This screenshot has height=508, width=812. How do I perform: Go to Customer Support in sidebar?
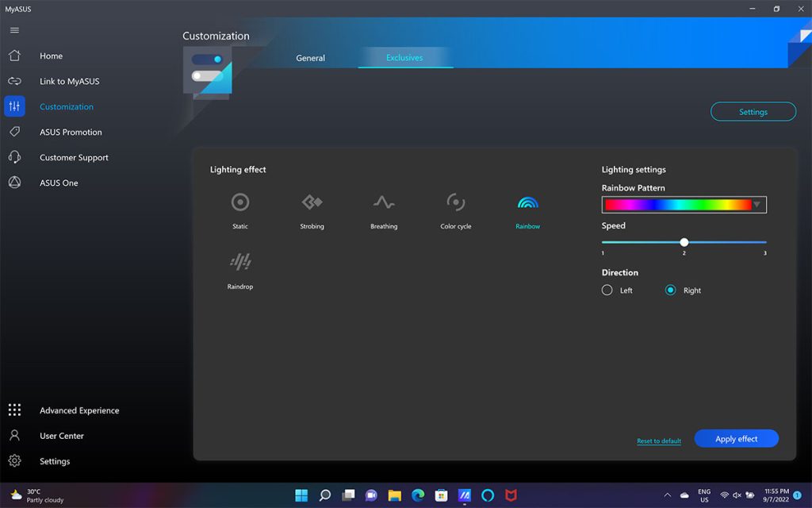(74, 157)
